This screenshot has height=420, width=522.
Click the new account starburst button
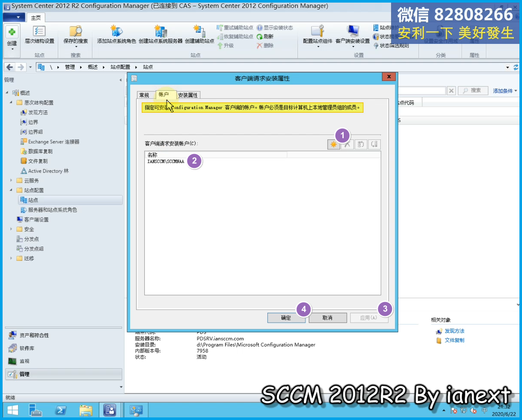coord(333,145)
